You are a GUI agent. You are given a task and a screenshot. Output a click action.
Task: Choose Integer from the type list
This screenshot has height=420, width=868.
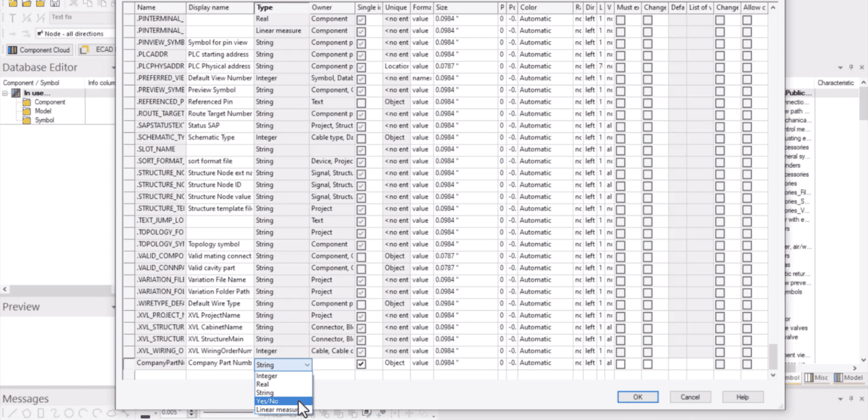pos(283,376)
